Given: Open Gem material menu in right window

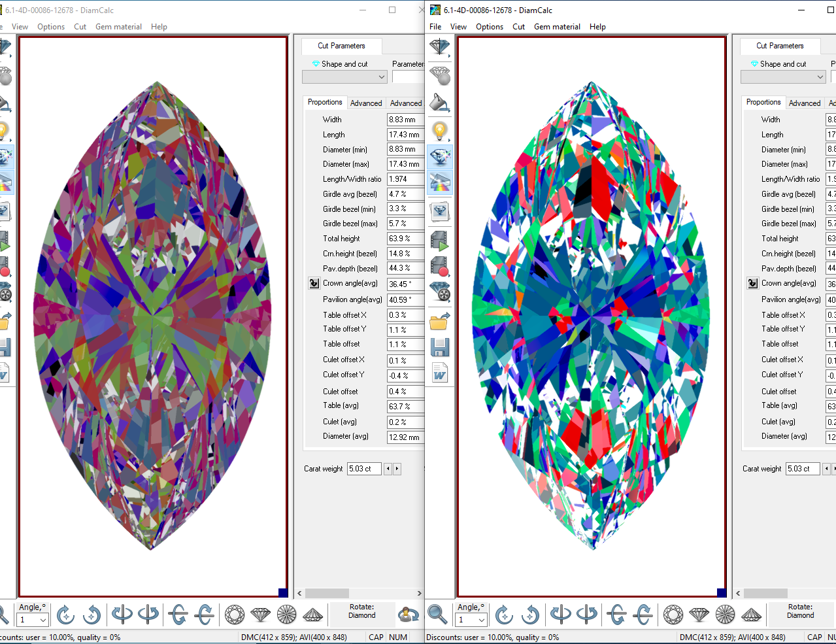Looking at the screenshot, I should pos(557,27).
